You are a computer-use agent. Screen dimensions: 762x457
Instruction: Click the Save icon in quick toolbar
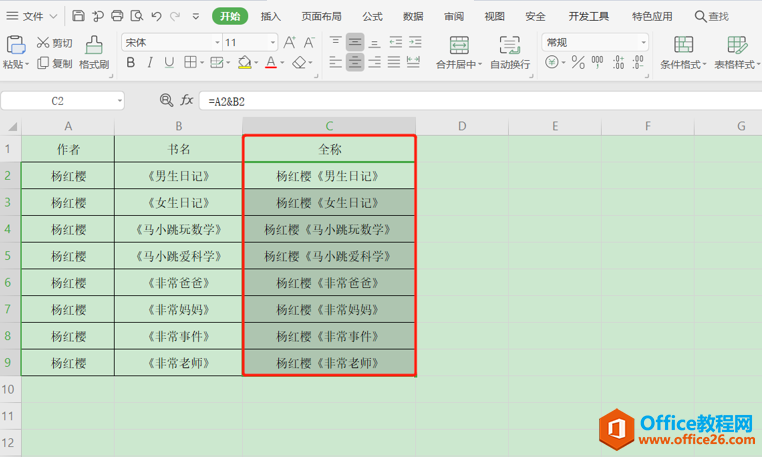pos(78,16)
